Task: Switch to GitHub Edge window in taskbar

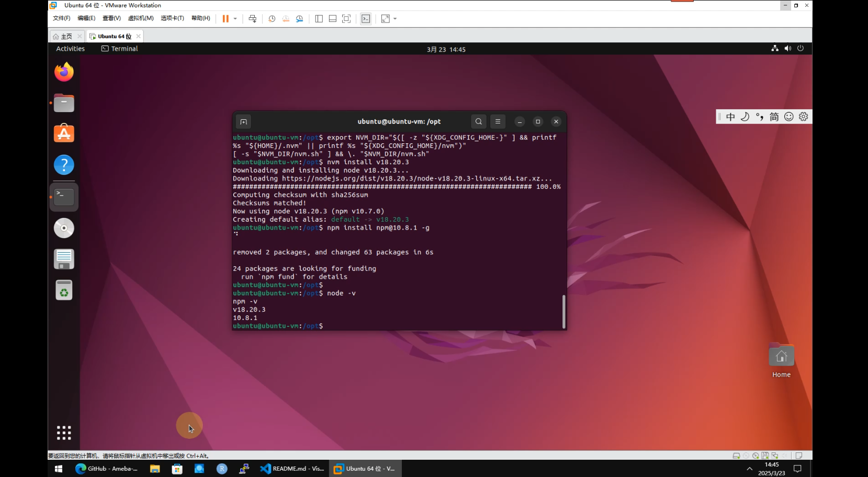Action: [x=106, y=469]
